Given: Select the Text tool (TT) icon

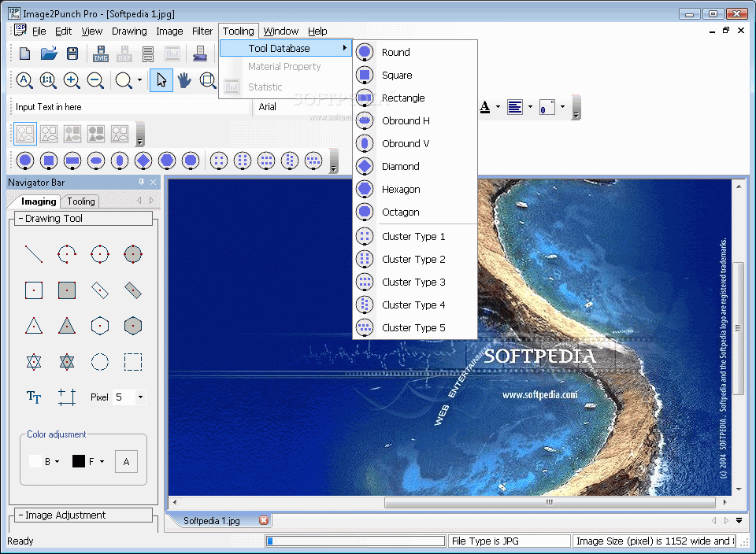Looking at the screenshot, I should [x=34, y=397].
